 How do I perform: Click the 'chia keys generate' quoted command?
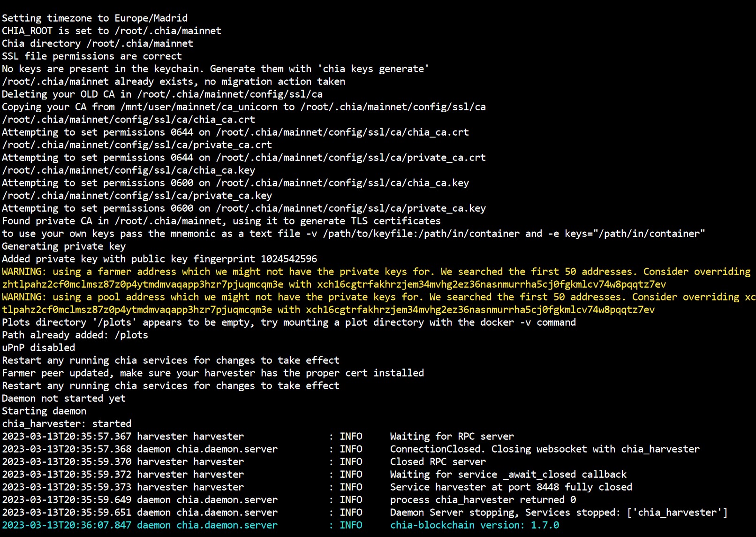373,69
